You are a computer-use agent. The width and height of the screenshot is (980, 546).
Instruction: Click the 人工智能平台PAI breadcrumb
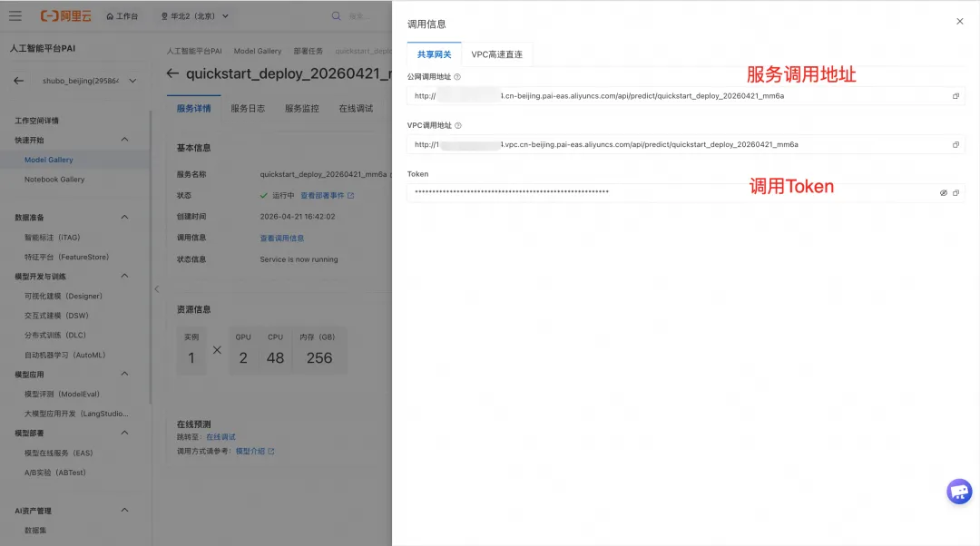coord(194,51)
